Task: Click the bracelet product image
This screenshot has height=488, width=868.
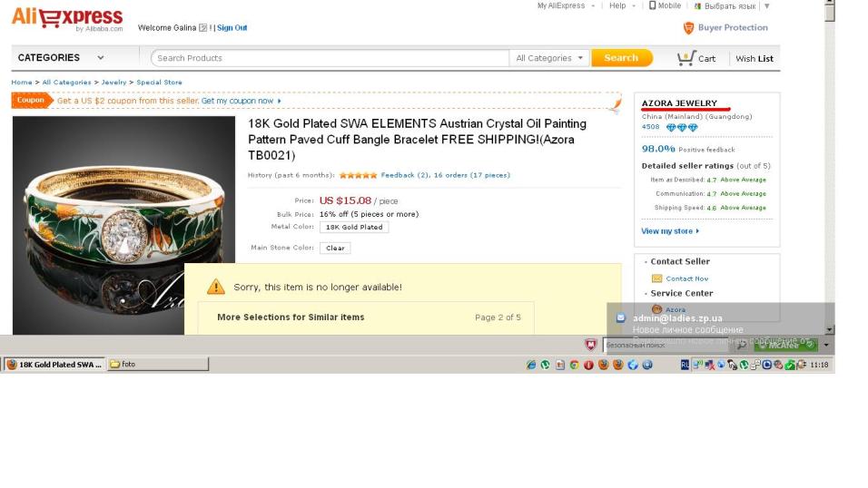Action: point(123,225)
